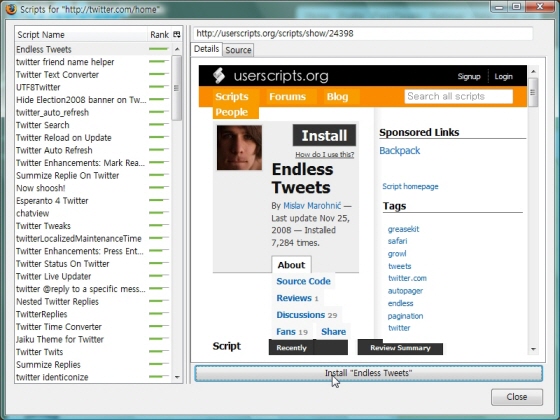Click the autopager tag
The width and height of the screenshot is (560, 420).
point(405,291)
